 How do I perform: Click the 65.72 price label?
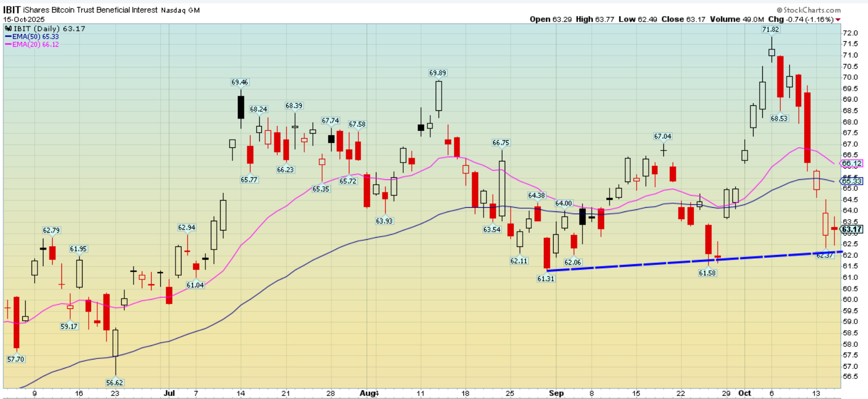[348, 181]
